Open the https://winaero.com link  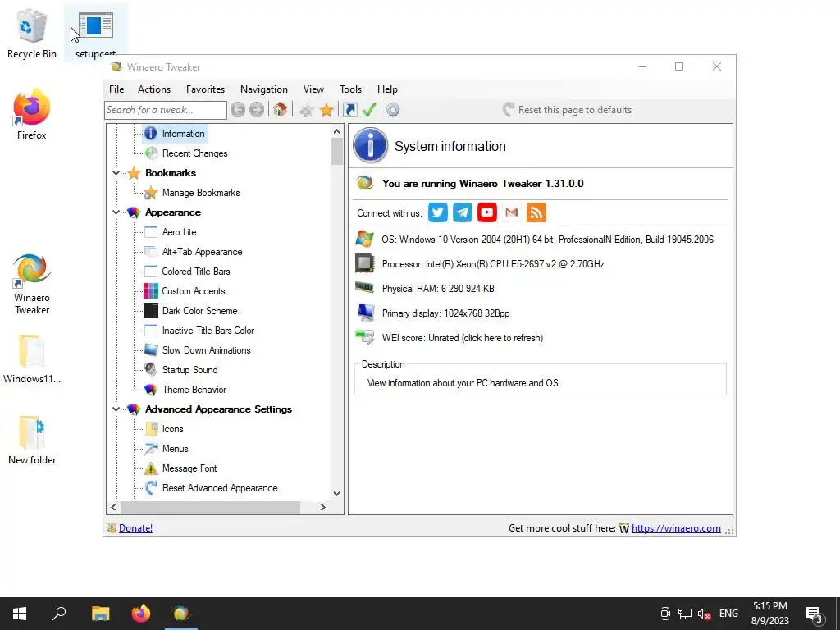[x=676, y=528]
